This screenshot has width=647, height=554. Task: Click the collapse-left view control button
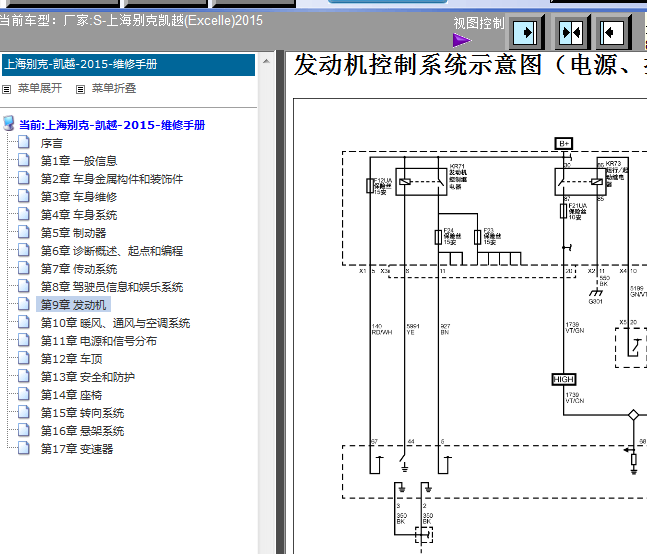point(612,32)
